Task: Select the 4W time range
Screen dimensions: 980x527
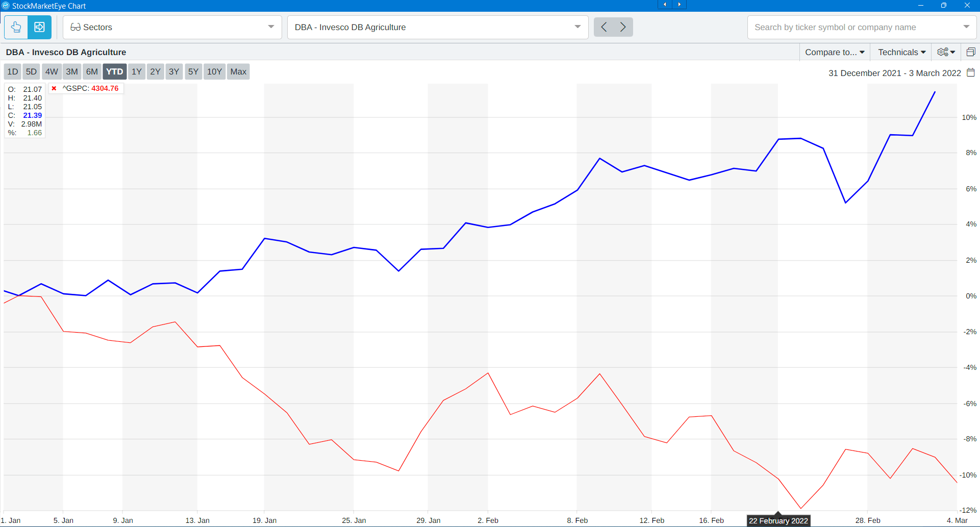Action: tap(52, 71)
